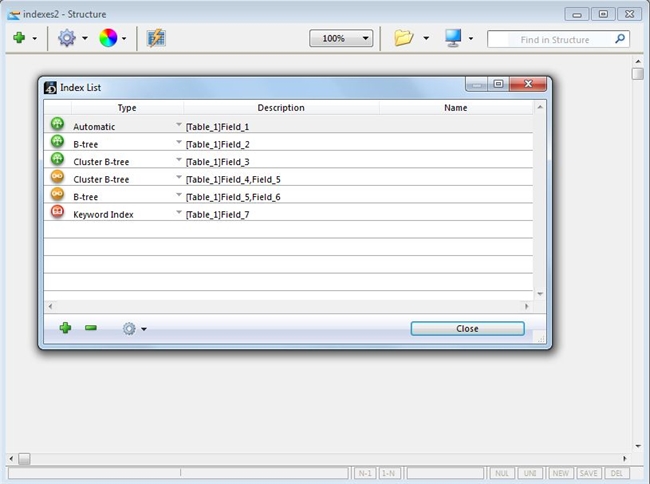Click the color wheel icon
650x484 pixels.
(108, 38)
